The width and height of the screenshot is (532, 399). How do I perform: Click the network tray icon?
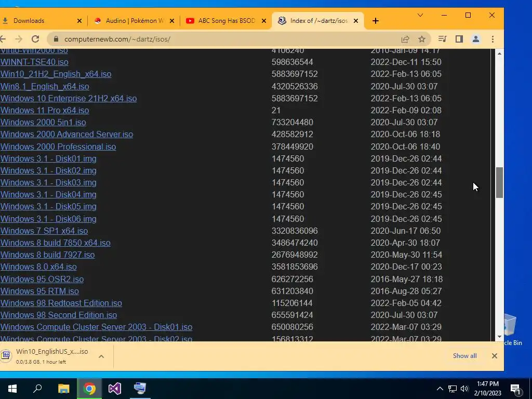point(453,389)
